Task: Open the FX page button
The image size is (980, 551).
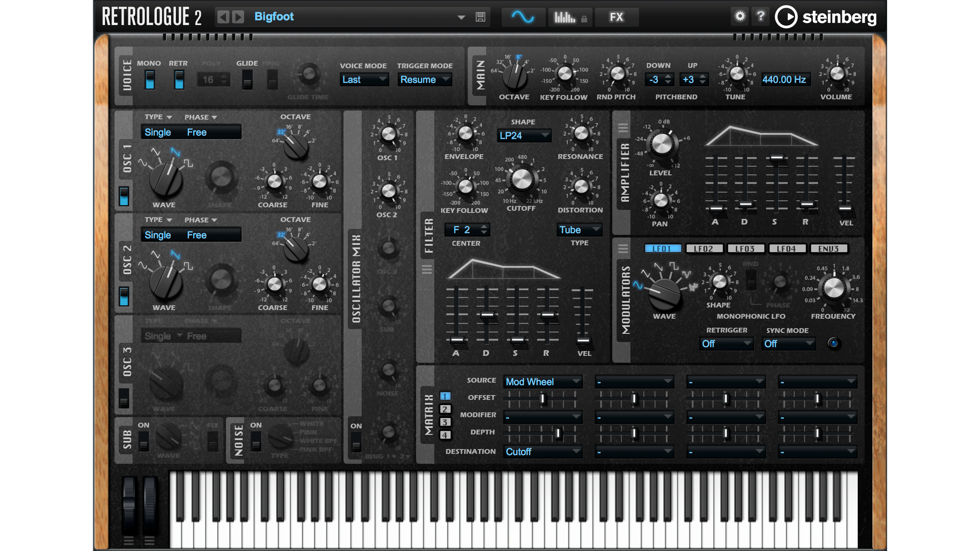Action: click(x=616, y=17)
